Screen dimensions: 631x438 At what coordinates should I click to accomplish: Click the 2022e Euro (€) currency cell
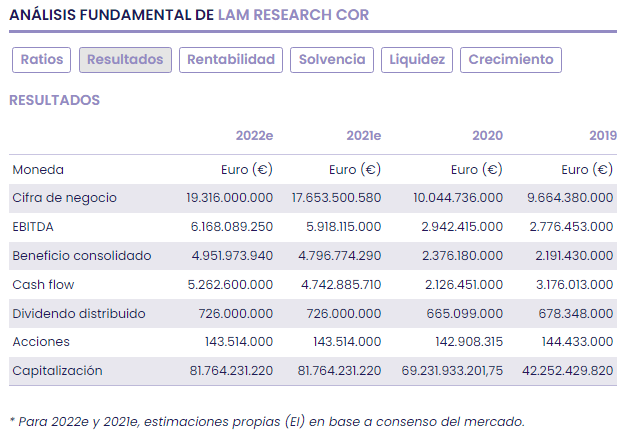[247, 169]
